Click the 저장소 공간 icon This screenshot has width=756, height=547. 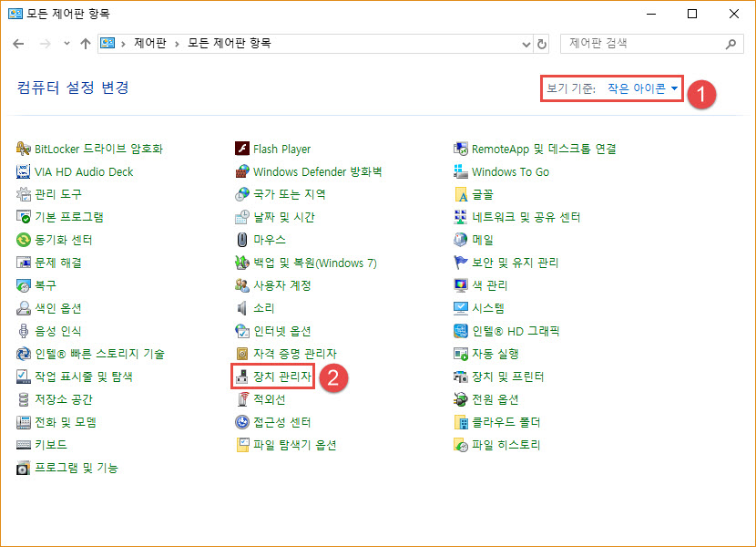point(23,399)
